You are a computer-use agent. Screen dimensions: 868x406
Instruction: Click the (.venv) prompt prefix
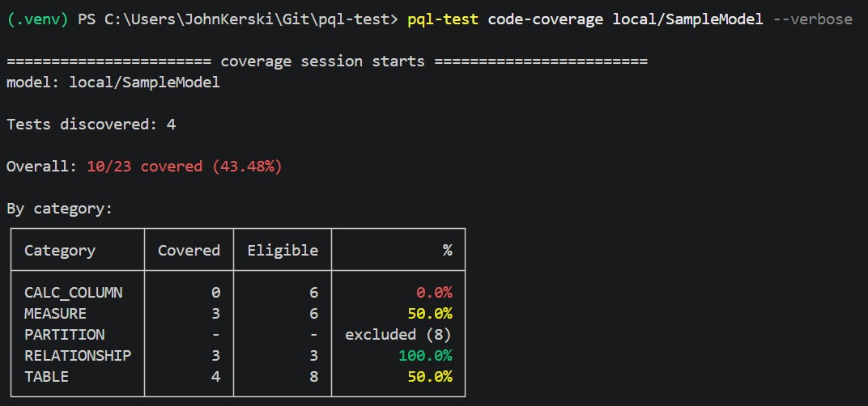coord(37,20)
